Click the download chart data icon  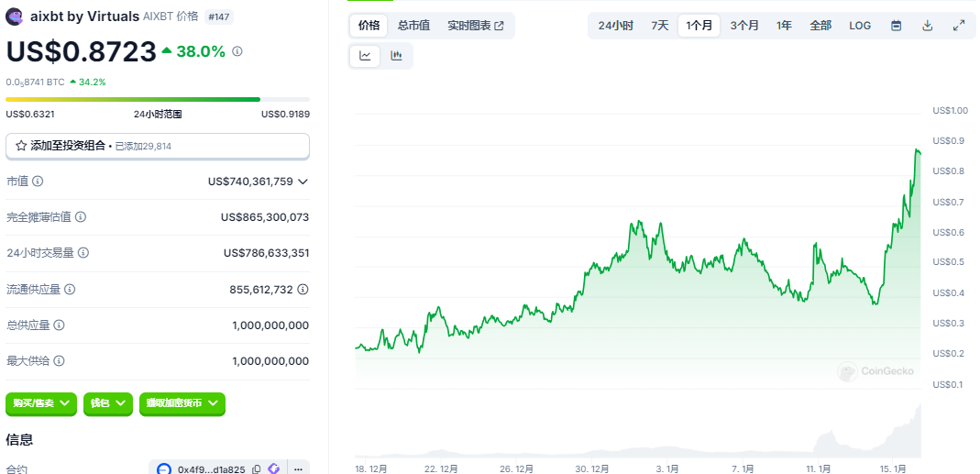tap(928, 26)
